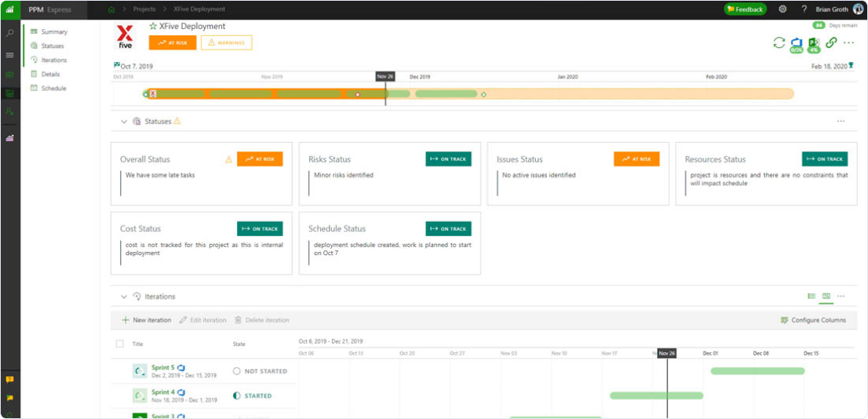The width and height of the screenshot is (868, 419).
Task: Click the link chain icon
Action: (x=831, y=42)
